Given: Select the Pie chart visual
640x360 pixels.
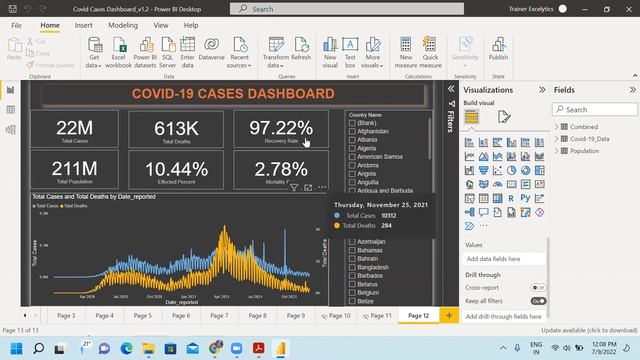Looking at the screenshot, I should coord(511,170).
